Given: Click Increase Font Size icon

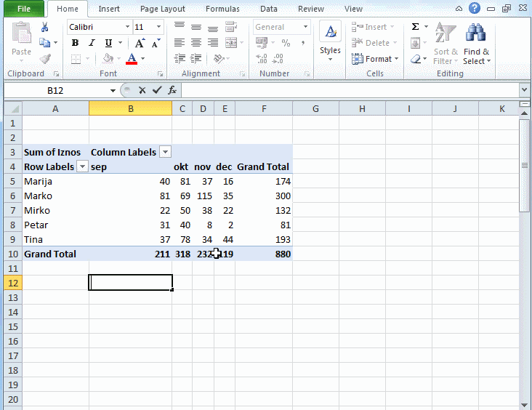Looking at the screenshot, I should pyautogui.click(x=140, y=43).
